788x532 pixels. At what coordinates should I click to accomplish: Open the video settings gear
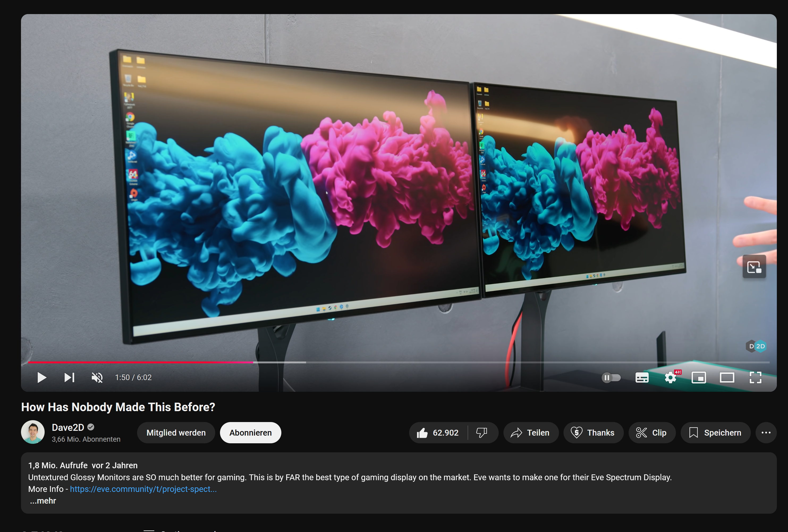670,377
